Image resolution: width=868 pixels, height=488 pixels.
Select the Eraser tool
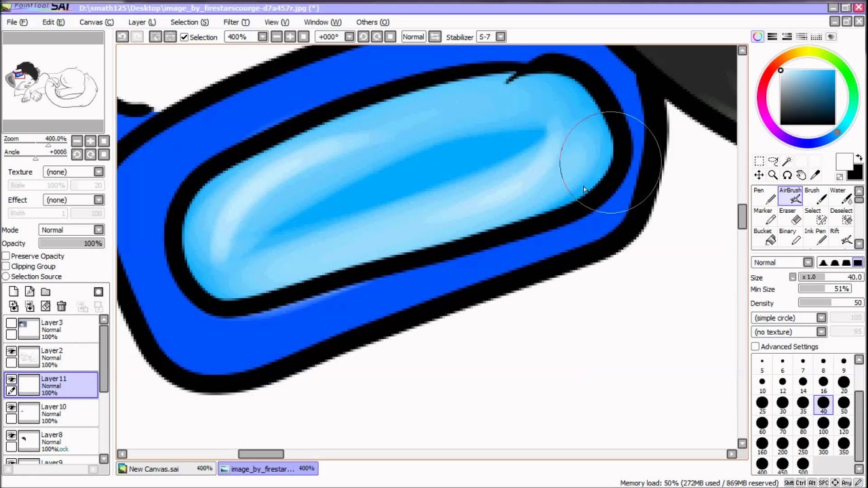790,216
